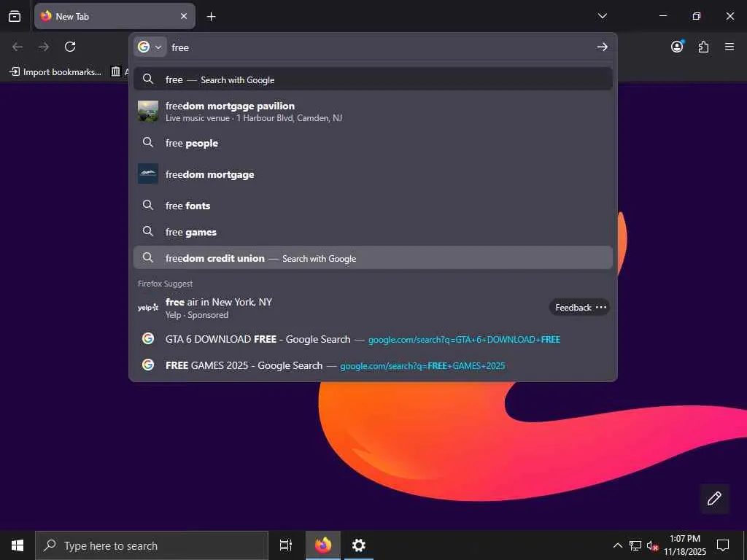Click search icon beside free games
Viewport: 747px width, 560px height.
(x=148, y=231)
